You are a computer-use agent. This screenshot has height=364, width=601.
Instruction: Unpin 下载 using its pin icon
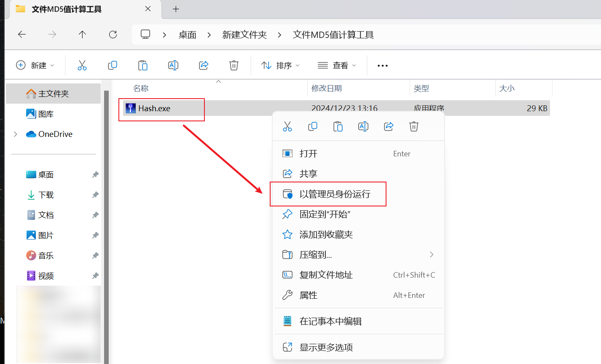point(96,195)
